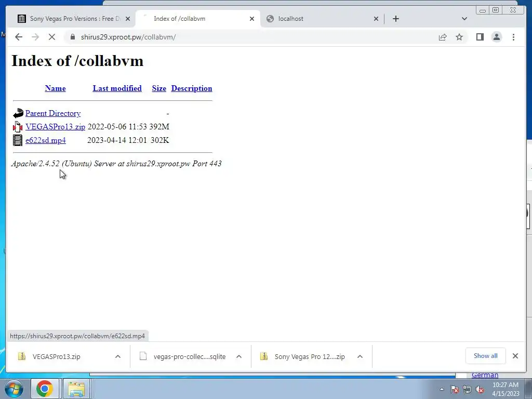532x399 pixels.
Task: Open downloaded Sony Vegas Pro 12 zip
Action: [303, 356]
